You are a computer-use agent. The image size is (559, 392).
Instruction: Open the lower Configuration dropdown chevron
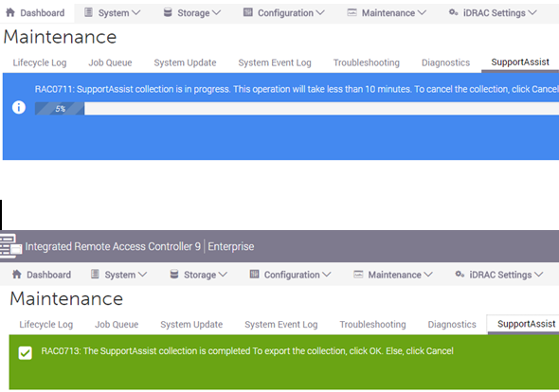pyautogui.click(x=327, y=275)
